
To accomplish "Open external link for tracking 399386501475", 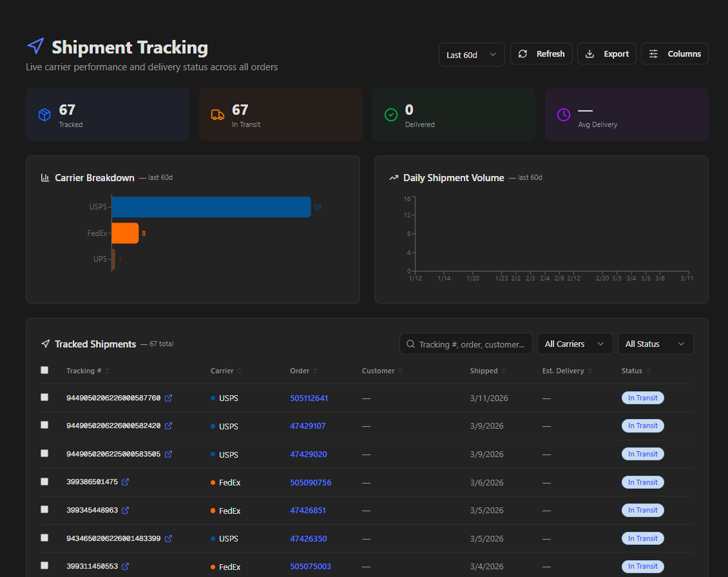I will [x=126, y=482].
